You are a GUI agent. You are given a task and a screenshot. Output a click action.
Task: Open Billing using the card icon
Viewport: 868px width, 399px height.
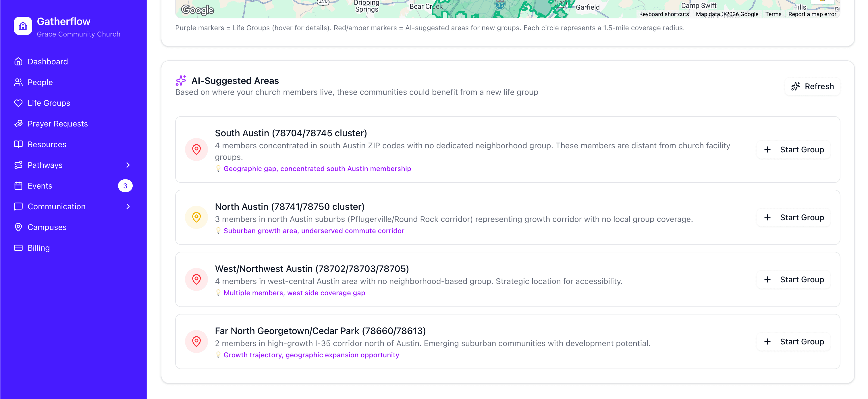(x=19, y=248)
